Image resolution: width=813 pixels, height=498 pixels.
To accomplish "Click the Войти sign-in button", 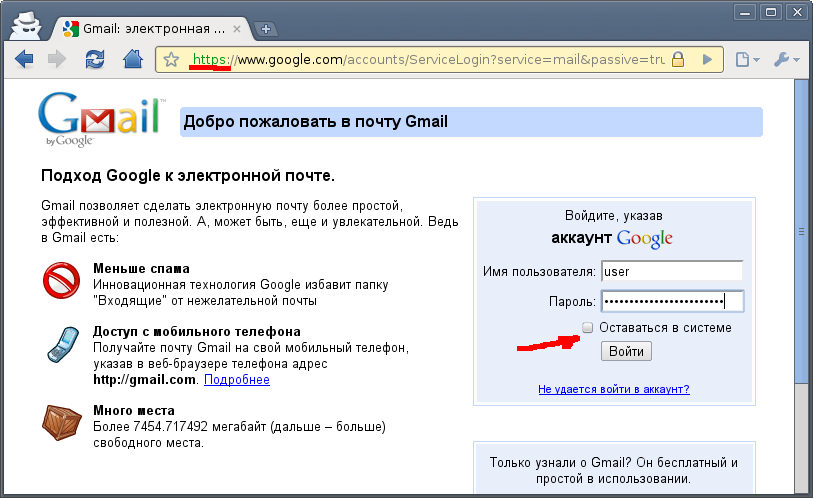I will (626, 351).
